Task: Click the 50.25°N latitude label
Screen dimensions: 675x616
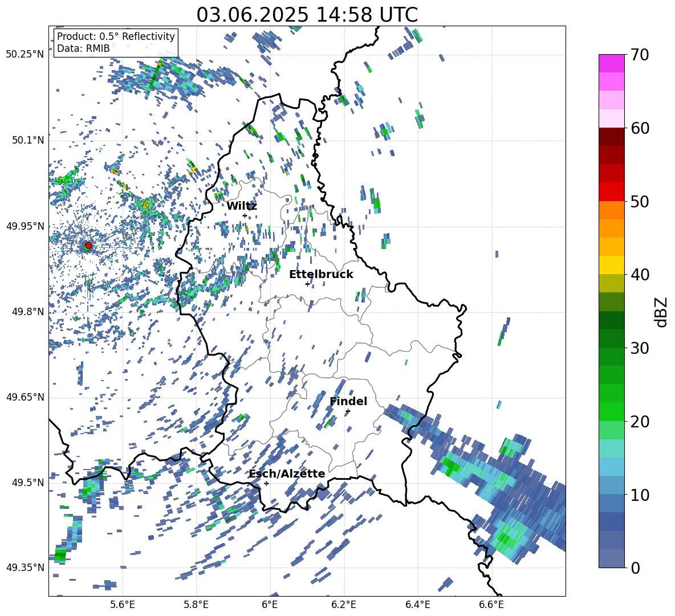Action: 25,55
